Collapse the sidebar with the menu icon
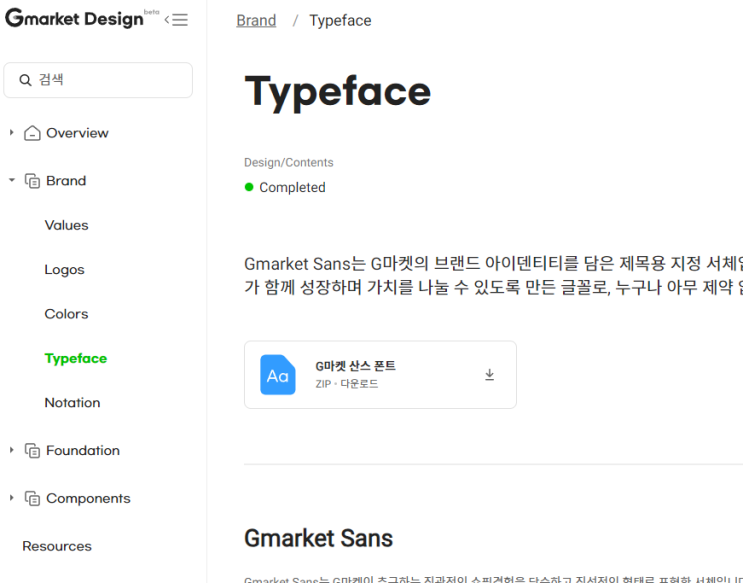 coord(176,19)
